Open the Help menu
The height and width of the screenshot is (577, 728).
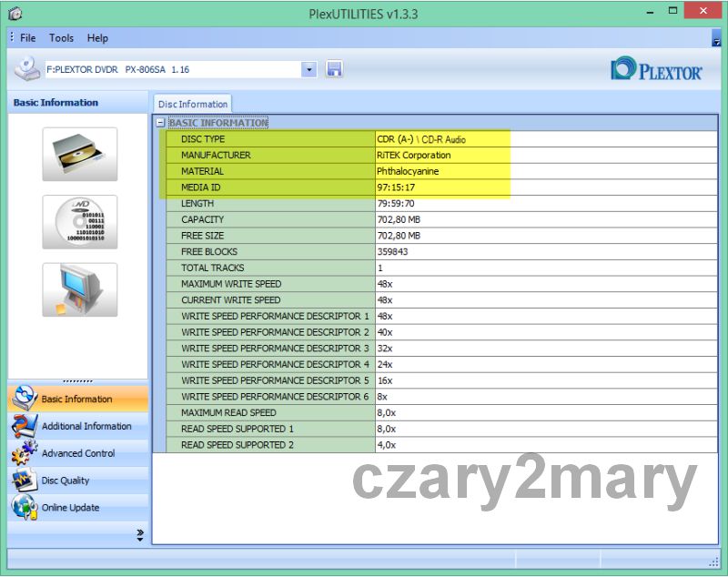pos(97,38)
